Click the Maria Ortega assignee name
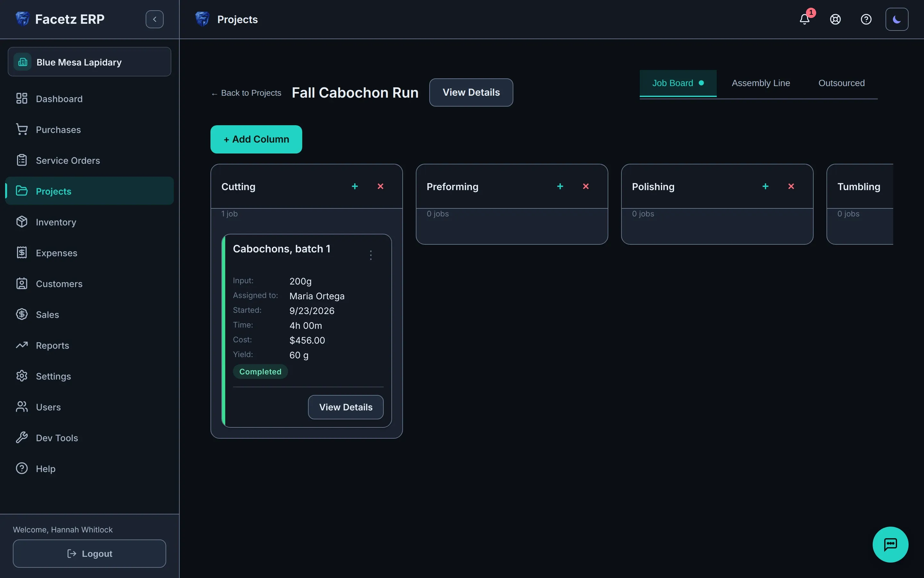This screenshot has width=924, height=578. pos(317,296)
